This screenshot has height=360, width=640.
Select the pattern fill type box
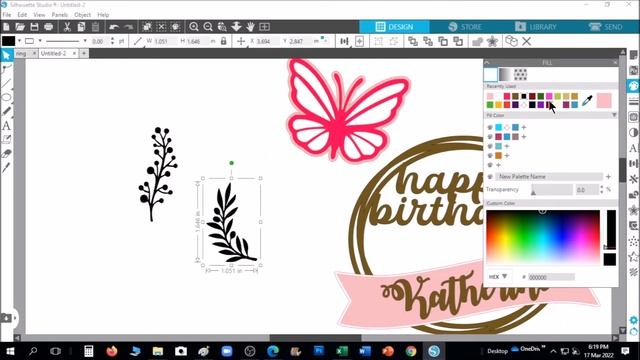point(520,74)
